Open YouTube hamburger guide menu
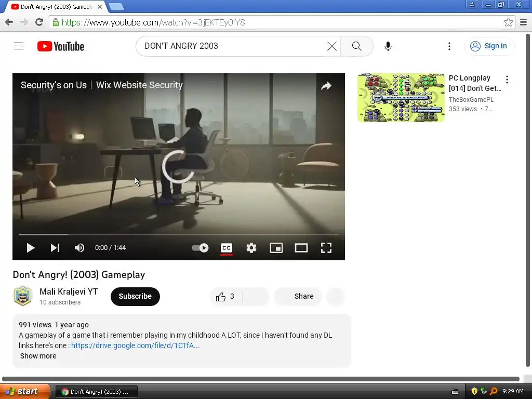This screenshot has height=399, width=532. click(x=19, y=46)
